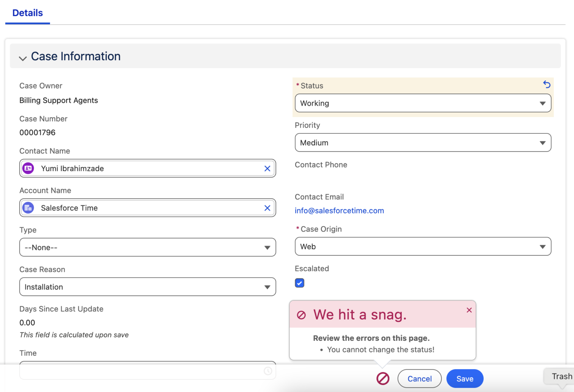The height and width of the screenshot is (392, 574).
Task: Close the We hit a snag popup
Action: coord(469,310)
